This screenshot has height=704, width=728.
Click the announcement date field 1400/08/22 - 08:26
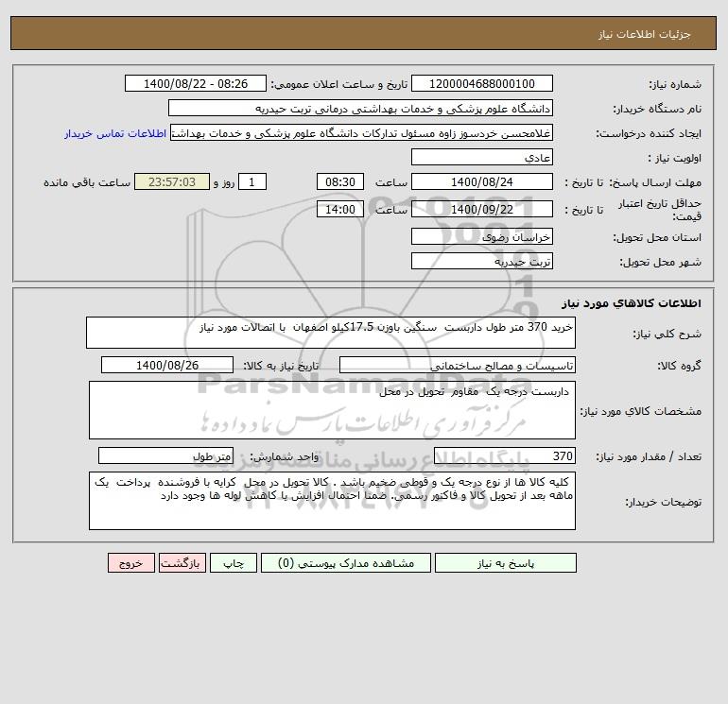196,83
